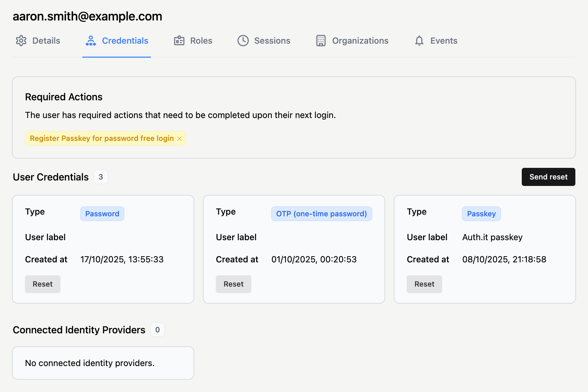Click the OTP (one-time password) badge

pos(321,214)
